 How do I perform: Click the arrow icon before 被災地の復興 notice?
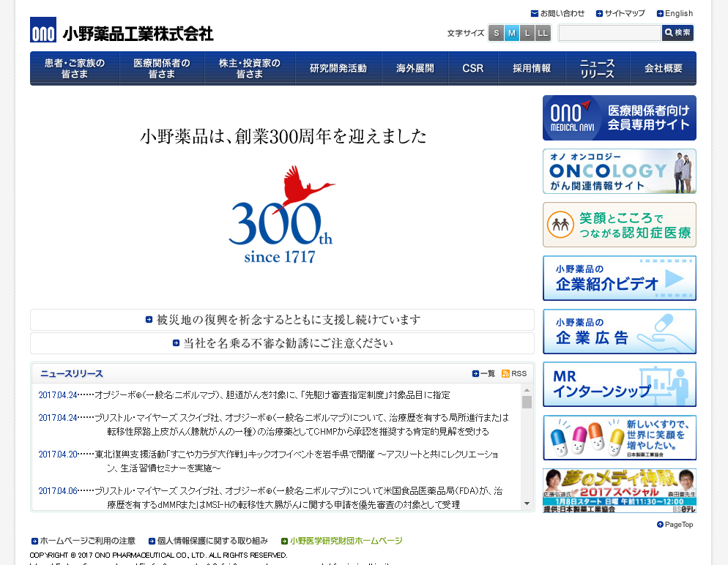coord(149,320)
